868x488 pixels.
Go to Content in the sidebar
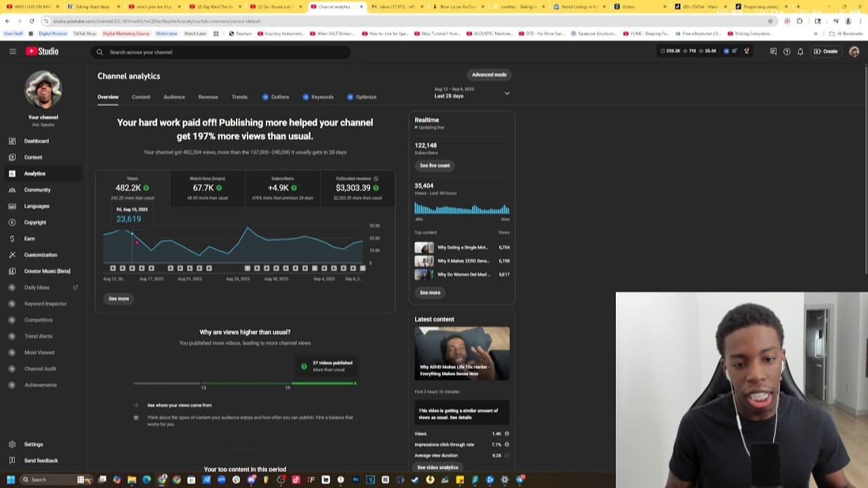click(43, 157)
